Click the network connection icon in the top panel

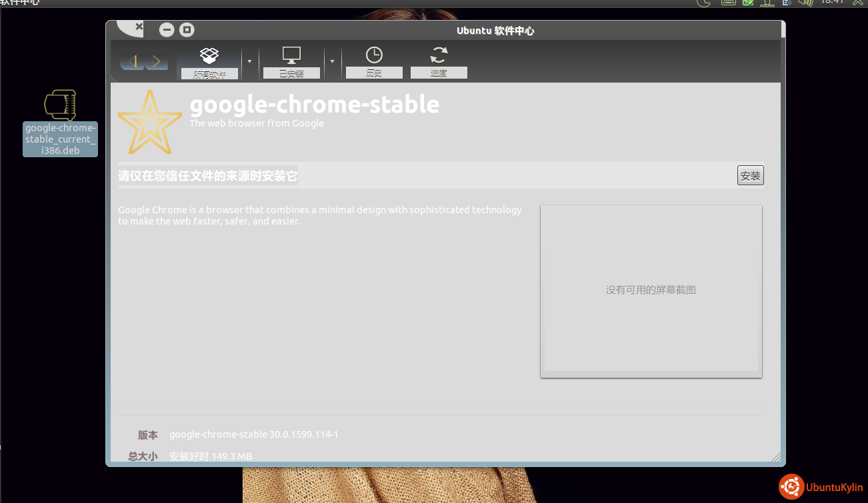click(x=767, y=2)
